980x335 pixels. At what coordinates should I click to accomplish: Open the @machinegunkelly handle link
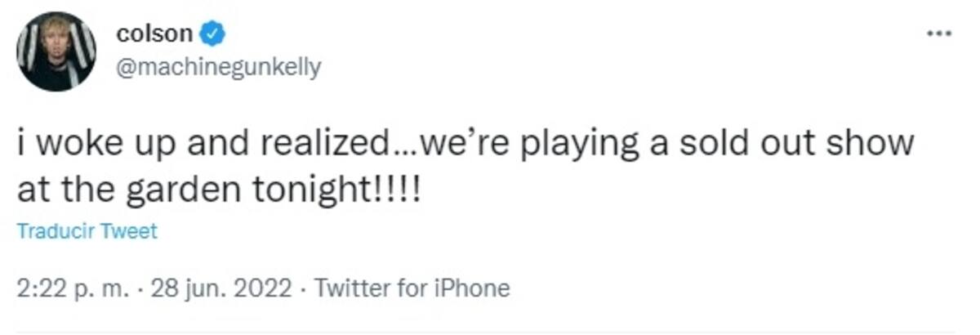click(219, 67)
